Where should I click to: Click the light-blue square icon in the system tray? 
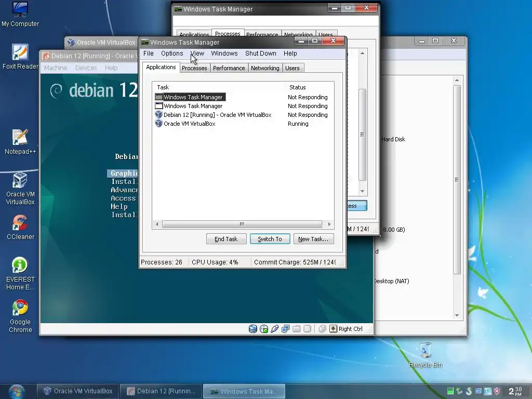(487, 391)
